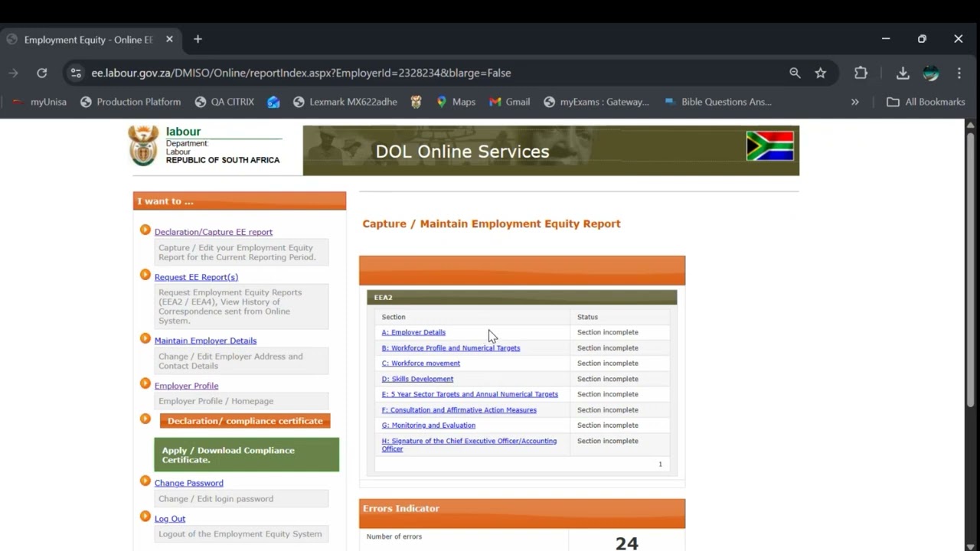
Task: Close the Employment Equity tab
Action: pyautogui.click(x=169, y=39)
